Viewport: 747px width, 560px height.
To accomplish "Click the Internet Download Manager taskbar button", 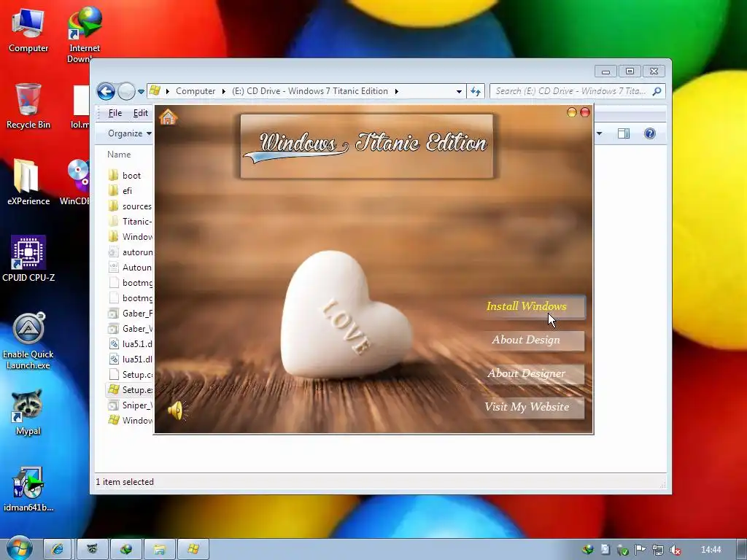I will [125, 550].
